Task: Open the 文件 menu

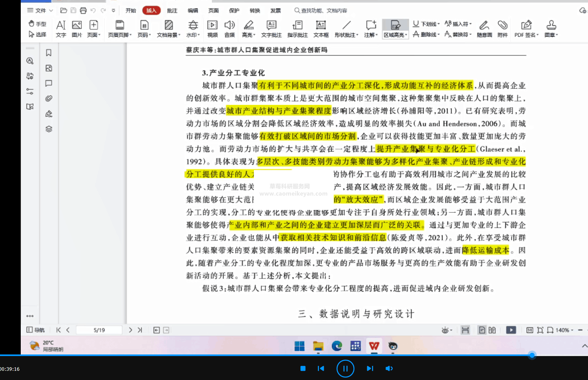Action: [x=40, y=10]
